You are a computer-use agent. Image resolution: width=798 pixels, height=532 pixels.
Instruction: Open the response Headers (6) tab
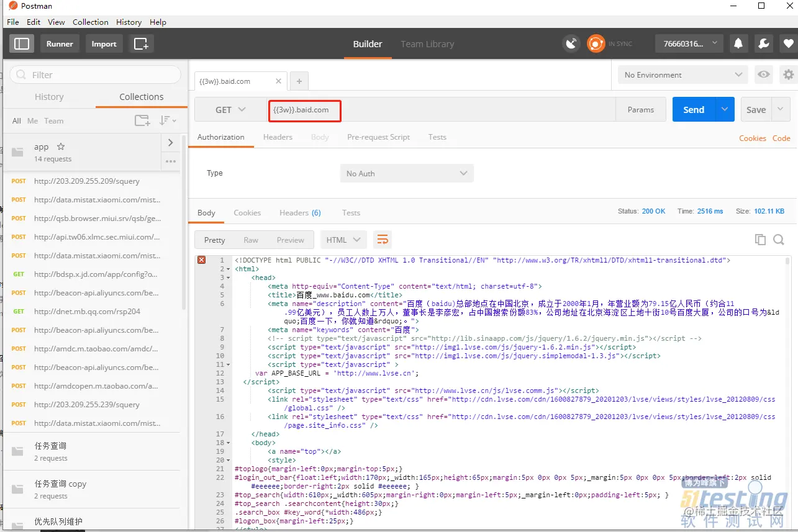300,212
